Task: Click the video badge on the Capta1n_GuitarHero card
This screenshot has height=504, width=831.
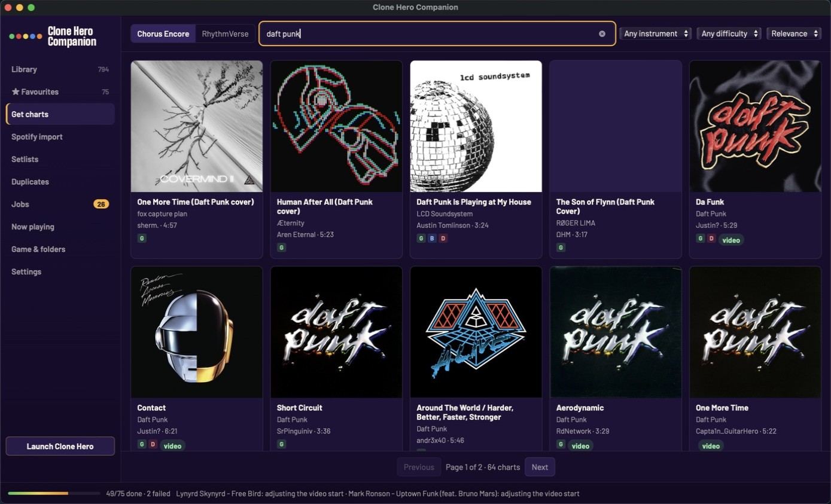Action: click(711, 445)
